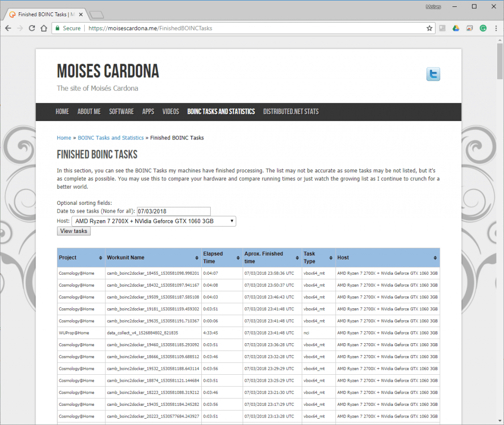This screenshot has height=425, width=504.
Task: Click the date input field
Action: [x=174, y=211]
